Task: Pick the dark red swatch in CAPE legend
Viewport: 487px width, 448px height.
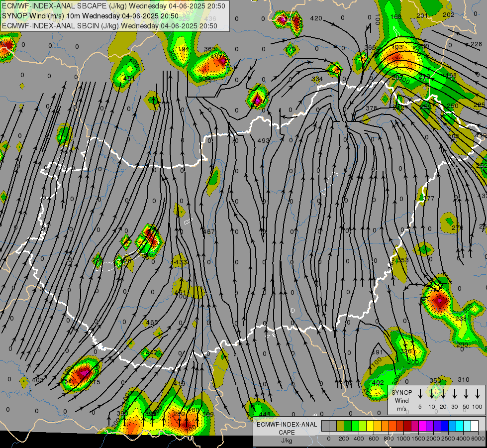Action: coord(407,426)
